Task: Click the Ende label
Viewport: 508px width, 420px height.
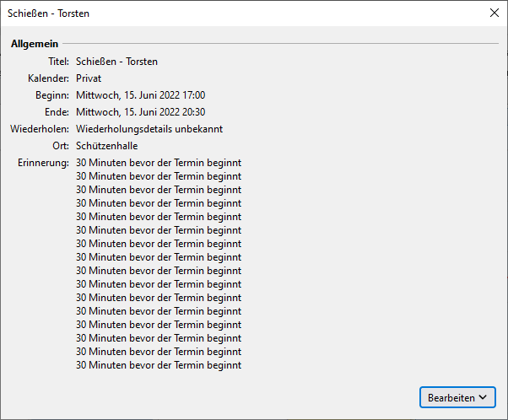Action: (x=57, y=112)
